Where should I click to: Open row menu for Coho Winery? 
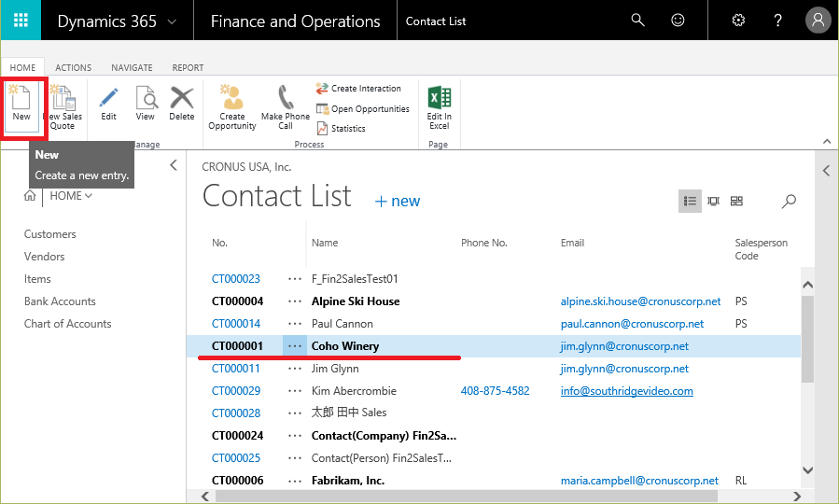(295, 346)
